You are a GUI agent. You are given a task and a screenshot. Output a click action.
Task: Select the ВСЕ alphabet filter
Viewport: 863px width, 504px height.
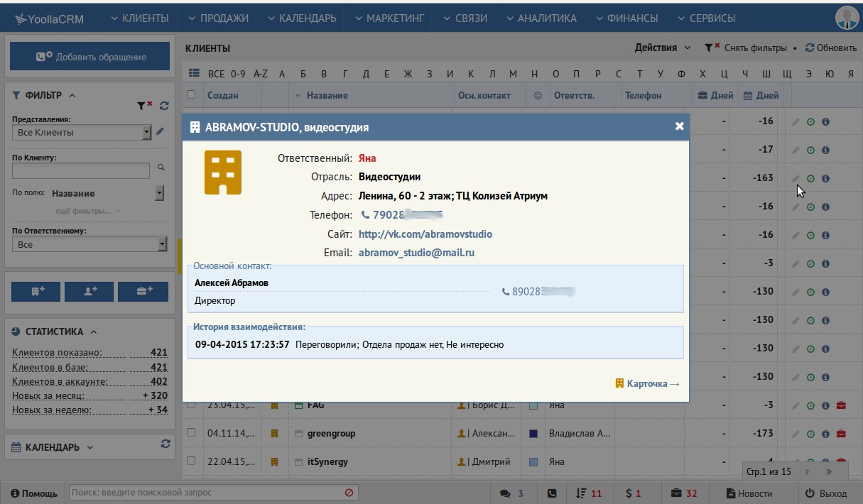(216, 74)
